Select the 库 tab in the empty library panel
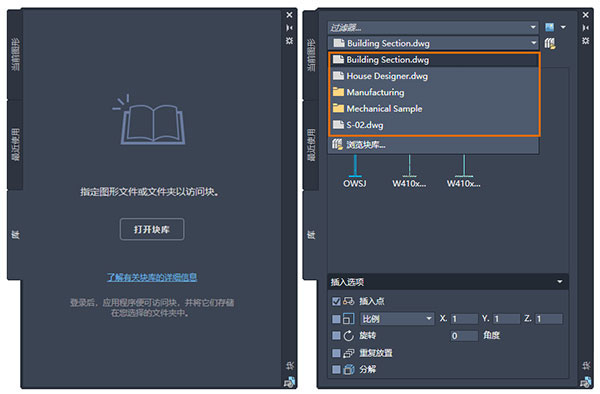This screenshot has width=600, height=394. tap(15, 234)
